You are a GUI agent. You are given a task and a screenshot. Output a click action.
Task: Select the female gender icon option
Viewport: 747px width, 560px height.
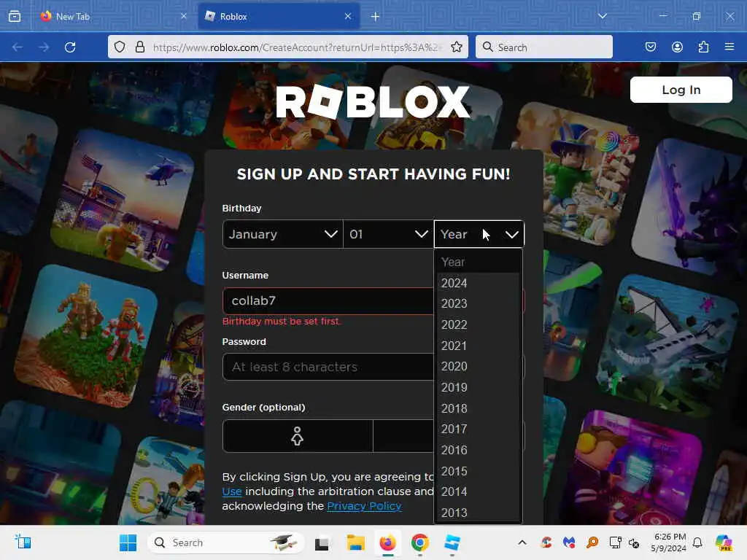click(x=298, y=436)
